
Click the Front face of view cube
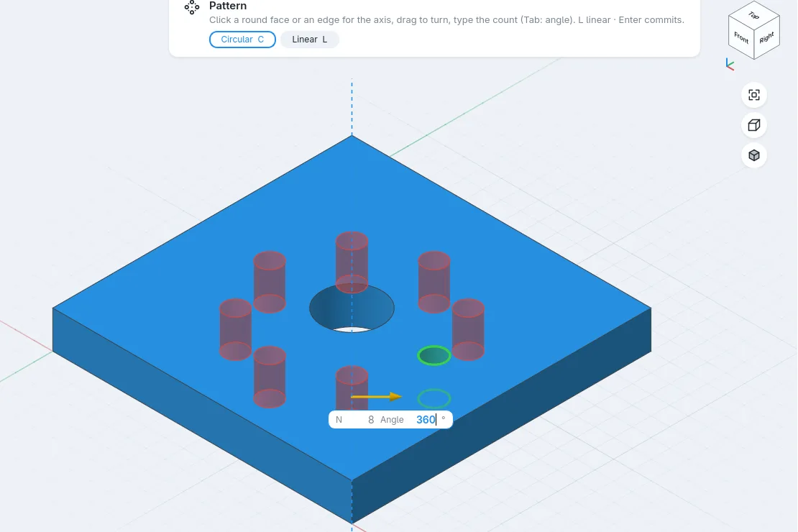click(740, 37)
